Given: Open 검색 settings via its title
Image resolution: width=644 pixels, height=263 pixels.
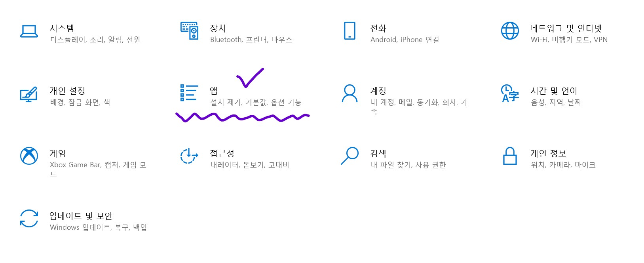Looking at the screenshot, I should click(x=378, y=153).
